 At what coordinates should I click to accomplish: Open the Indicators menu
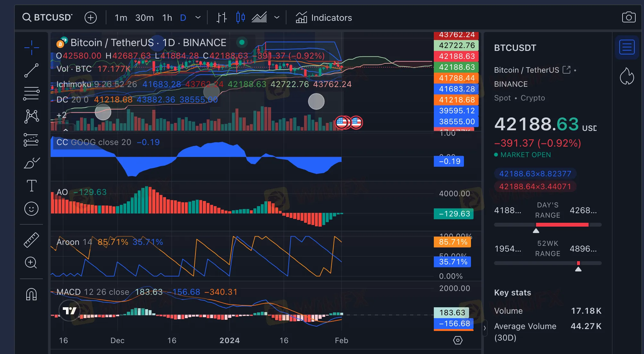(324, 18)
